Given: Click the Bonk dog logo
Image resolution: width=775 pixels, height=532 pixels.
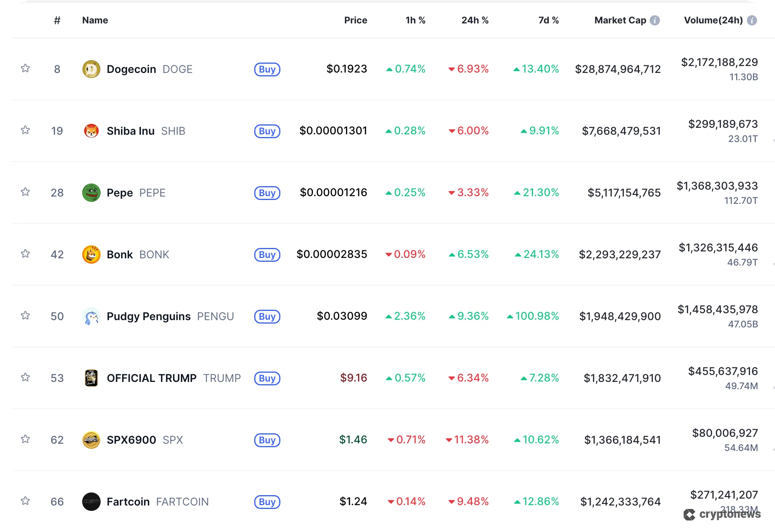Looking at the screenshot, I should coord(91,254).
